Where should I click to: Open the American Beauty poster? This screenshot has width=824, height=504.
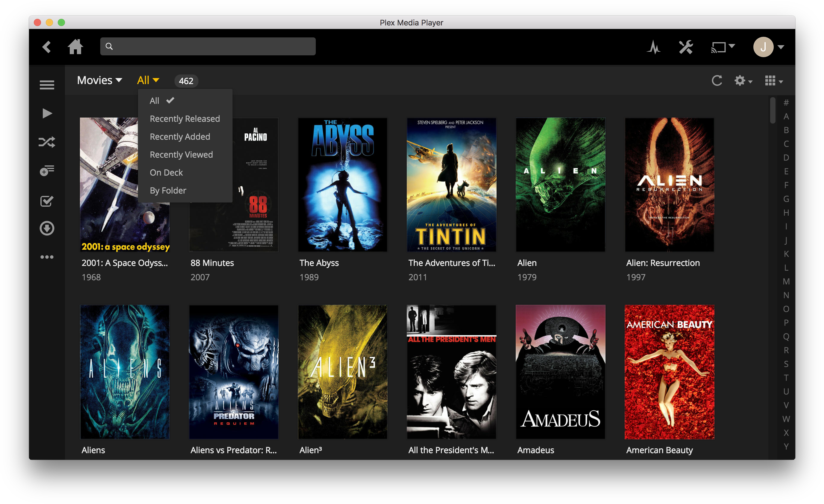pyautogui.click(x=670, y=372)
